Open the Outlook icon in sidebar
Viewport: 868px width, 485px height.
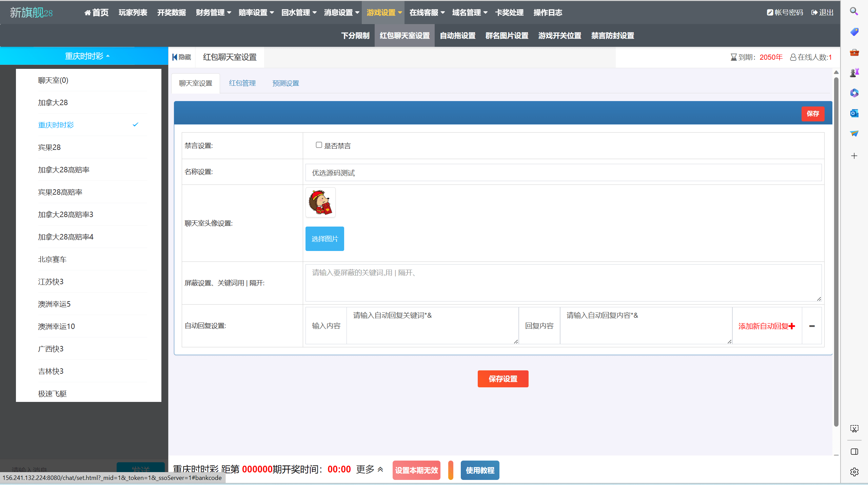click(854, 113)
